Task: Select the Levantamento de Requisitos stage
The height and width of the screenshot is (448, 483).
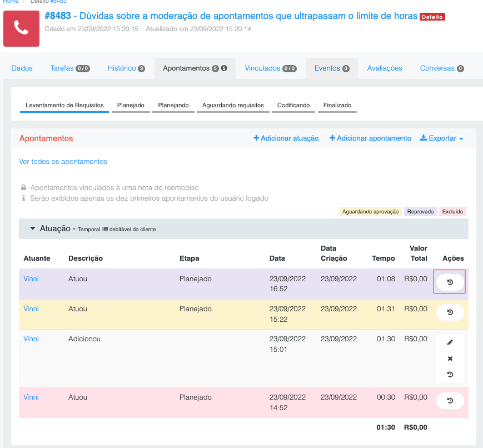Action: tap(64, 106)
